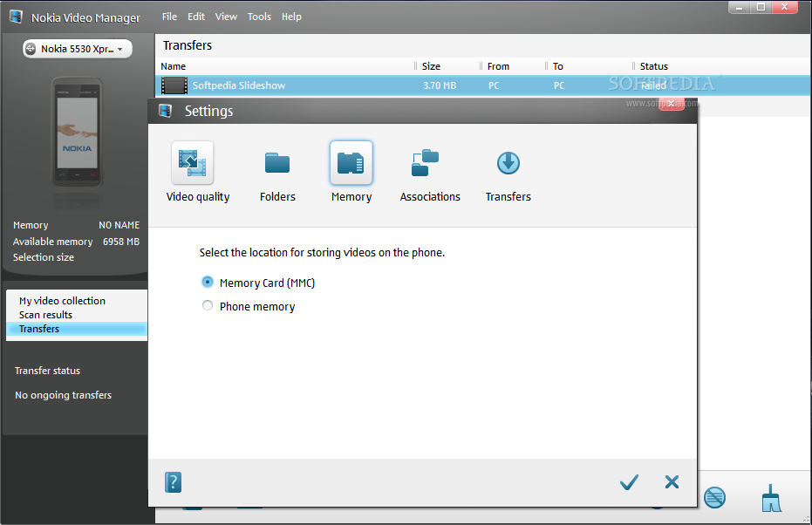Select My video collection in sidebar

coord(62,301)
